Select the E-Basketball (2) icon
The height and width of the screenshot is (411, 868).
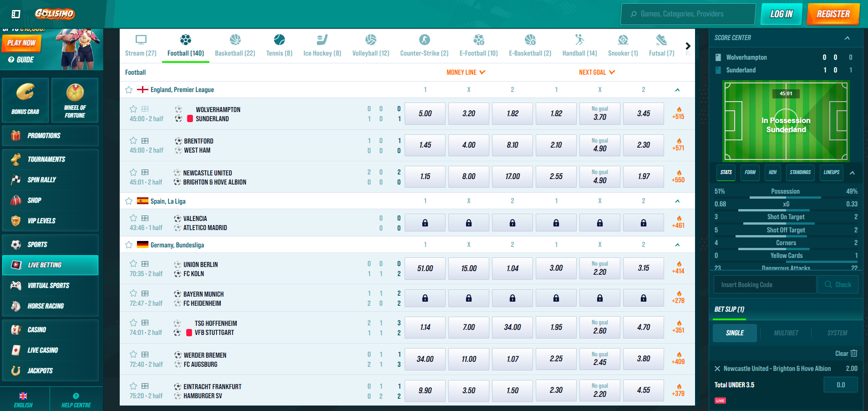pyautogui.click(x=530, y=40)
